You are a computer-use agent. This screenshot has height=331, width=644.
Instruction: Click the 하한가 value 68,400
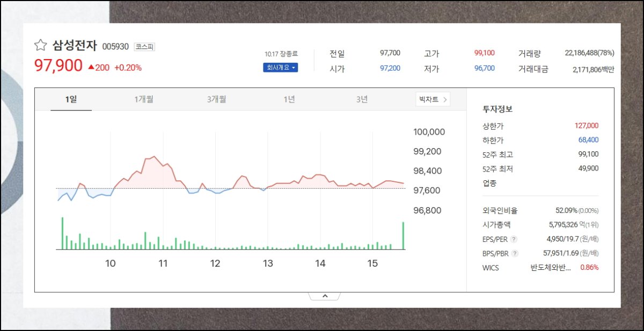tap(588, 140)
